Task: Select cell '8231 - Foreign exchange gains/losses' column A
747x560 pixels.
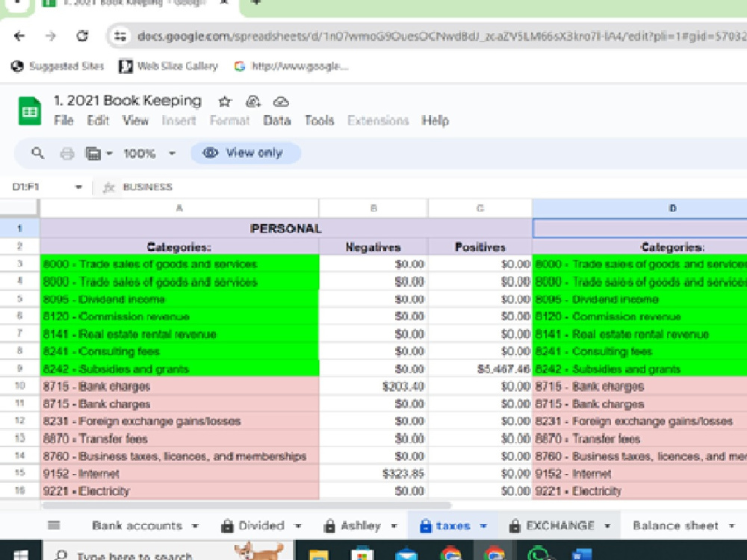Action: (179, 421)
